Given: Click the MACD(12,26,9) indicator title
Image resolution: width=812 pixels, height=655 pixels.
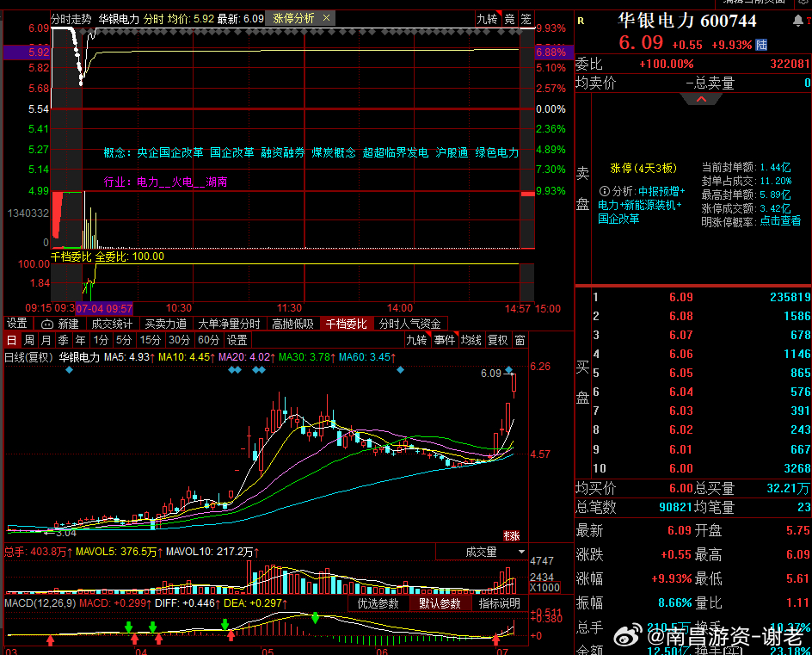Looking at the screenshot, I should [x=40, y=603].
